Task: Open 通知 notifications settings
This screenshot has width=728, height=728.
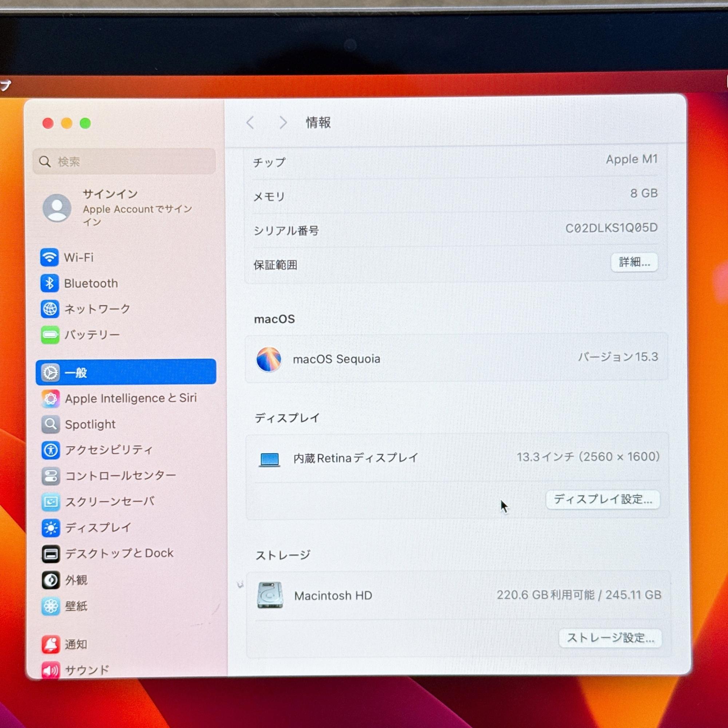Action: tap(76, 644)
